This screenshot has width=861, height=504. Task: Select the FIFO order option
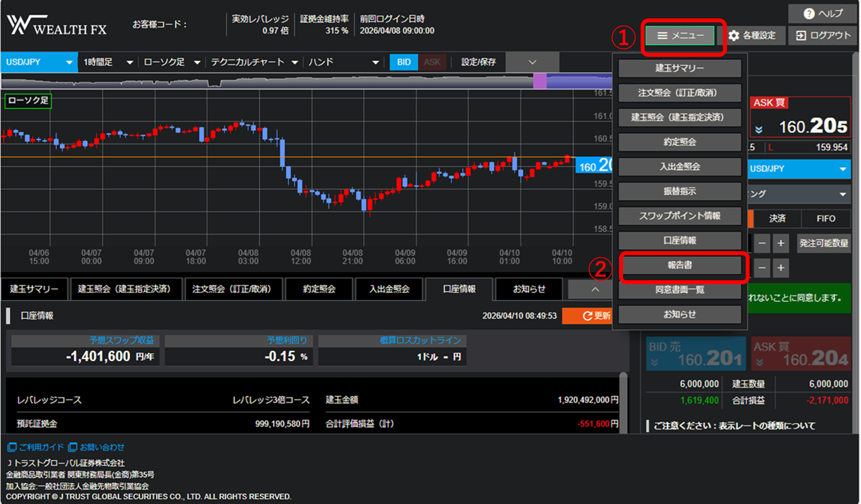826,219
